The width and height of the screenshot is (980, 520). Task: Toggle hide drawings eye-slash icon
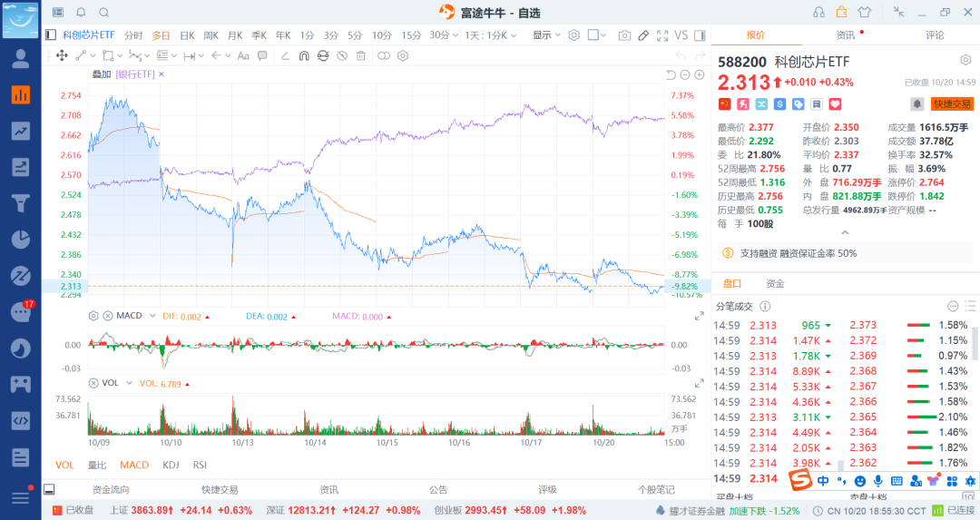coord(342,55)
